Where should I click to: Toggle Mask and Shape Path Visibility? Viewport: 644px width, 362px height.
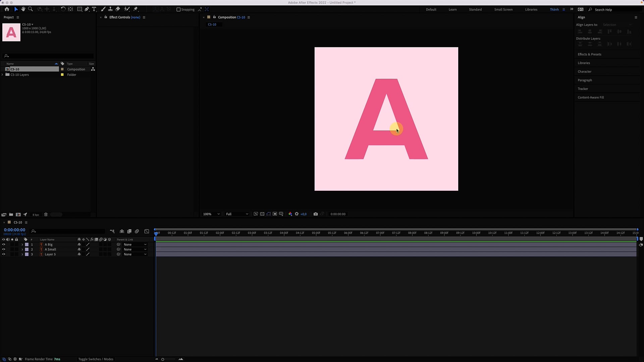268,214
